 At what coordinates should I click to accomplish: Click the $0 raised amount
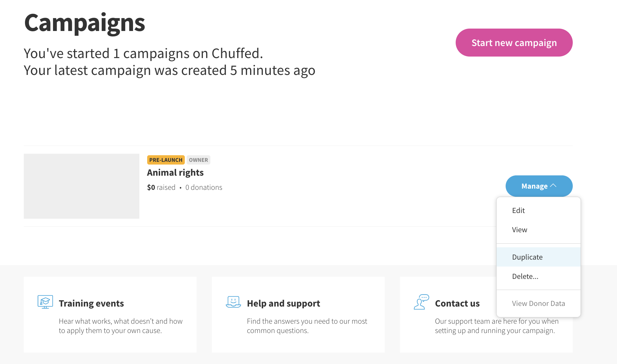click(161, 187)
